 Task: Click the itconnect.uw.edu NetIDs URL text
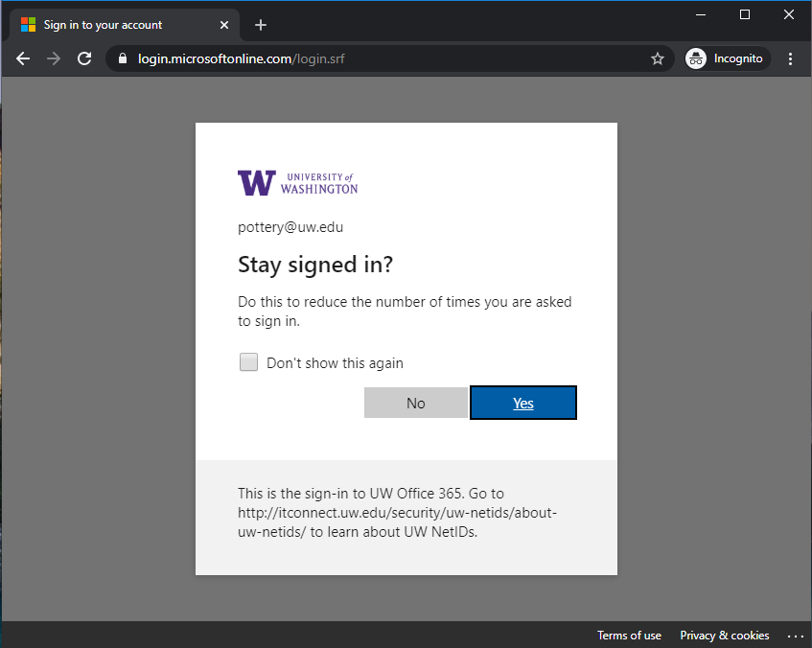click(x=397, y=522)
